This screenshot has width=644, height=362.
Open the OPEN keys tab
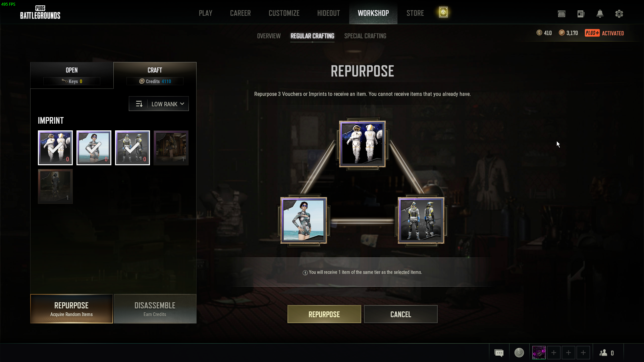[x=72, y=75]
